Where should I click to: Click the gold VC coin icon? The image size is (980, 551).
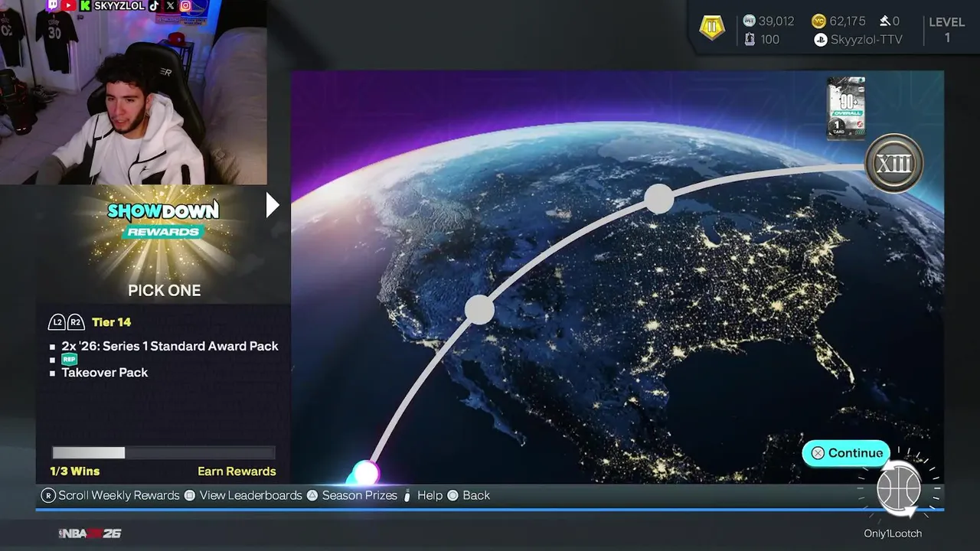[818, 21]
